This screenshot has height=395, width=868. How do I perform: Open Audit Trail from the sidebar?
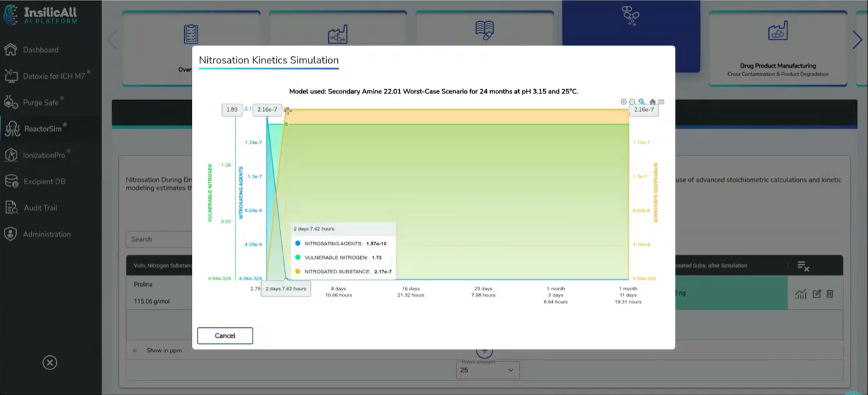click(41, 208)
